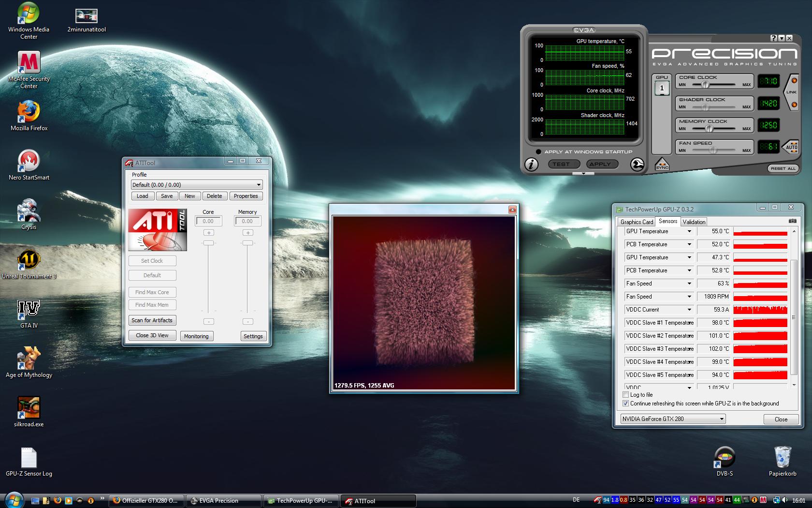Enable the Log to file checkbox
812x508 pixels.
tap(626, 395)
